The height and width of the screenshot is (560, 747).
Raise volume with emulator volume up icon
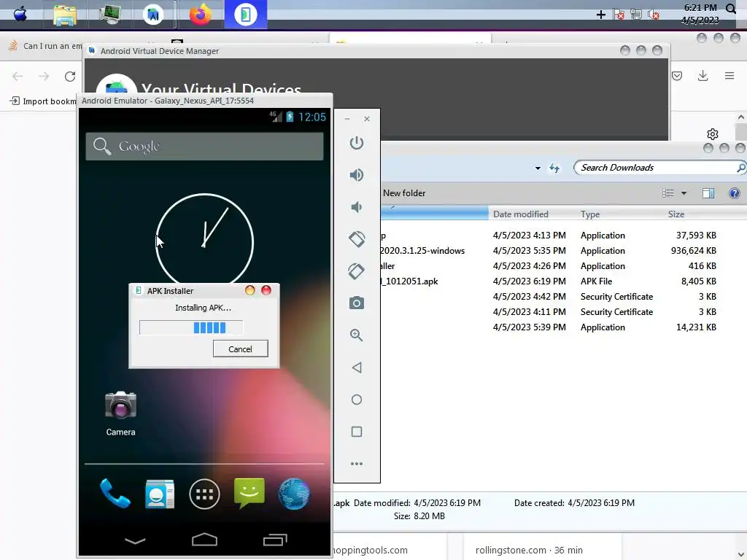coord(356,175)
